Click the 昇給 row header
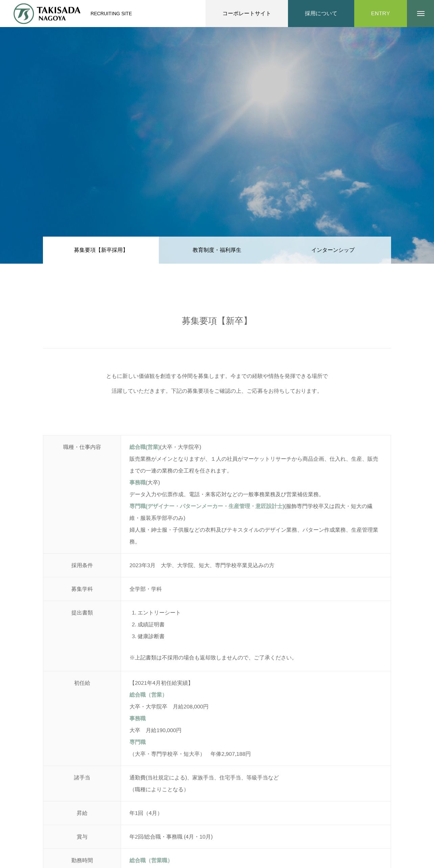Screen dimensions: 434x868 tap(82, 813)
